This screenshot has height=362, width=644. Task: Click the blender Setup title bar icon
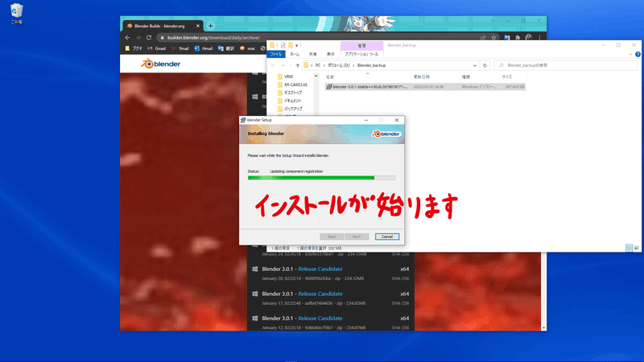point(243,120)
